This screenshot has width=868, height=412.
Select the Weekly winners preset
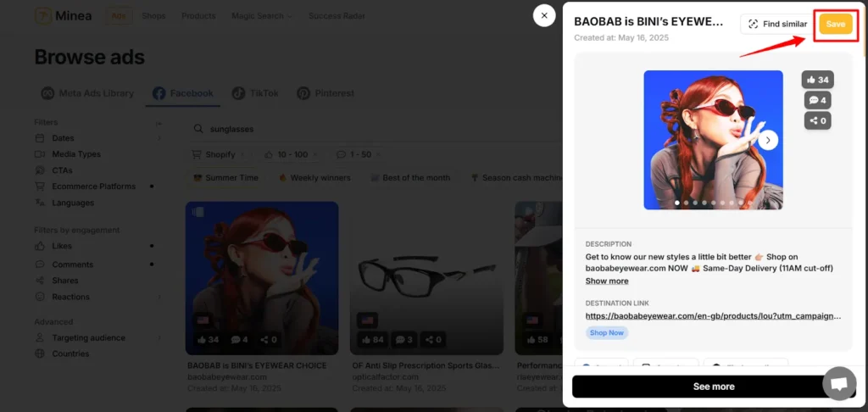tap(314, 178)
